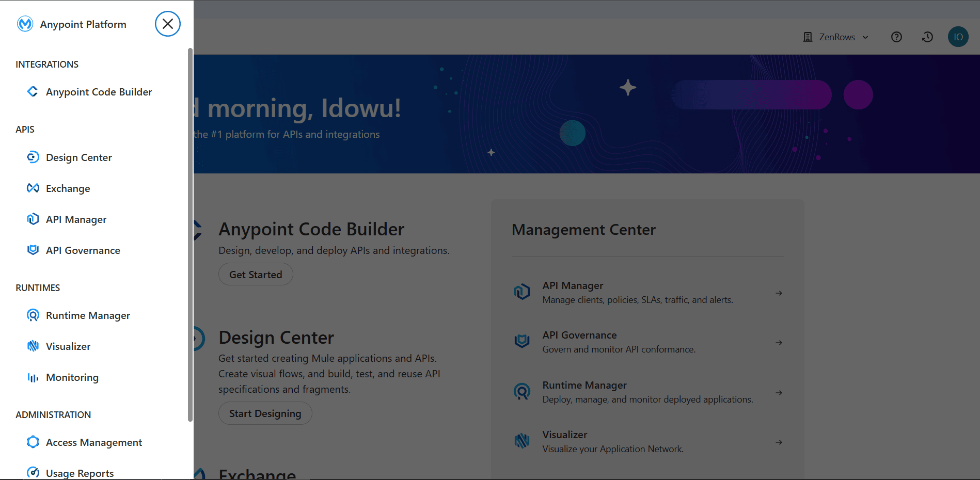Click 'Visualize your Application Network.' text
Viewport: 980px width, 480px height.
[x=613, y=449]
